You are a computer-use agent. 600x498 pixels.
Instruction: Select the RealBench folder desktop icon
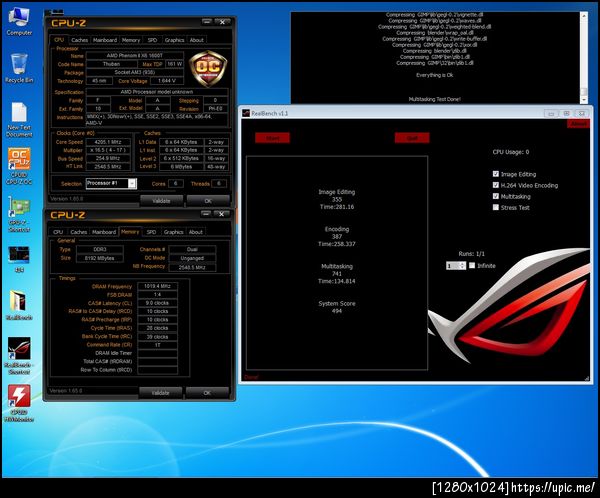click(19, 305)
